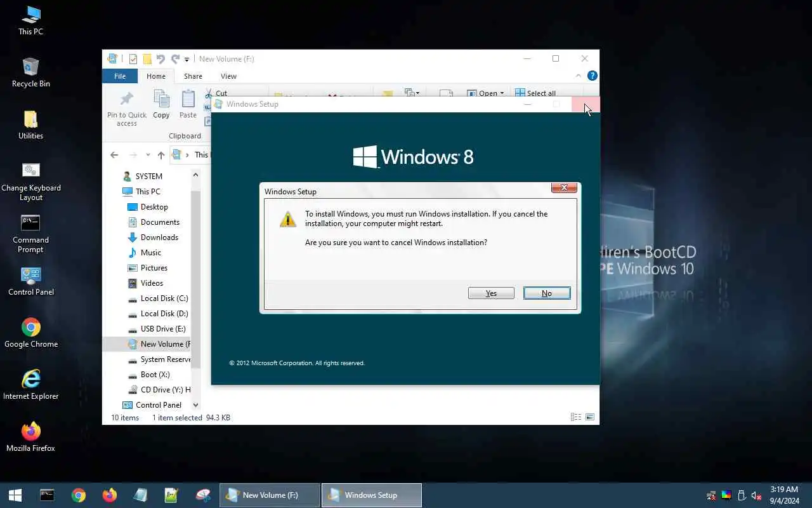Open Firefox from the taskbar

click(110, 495)
